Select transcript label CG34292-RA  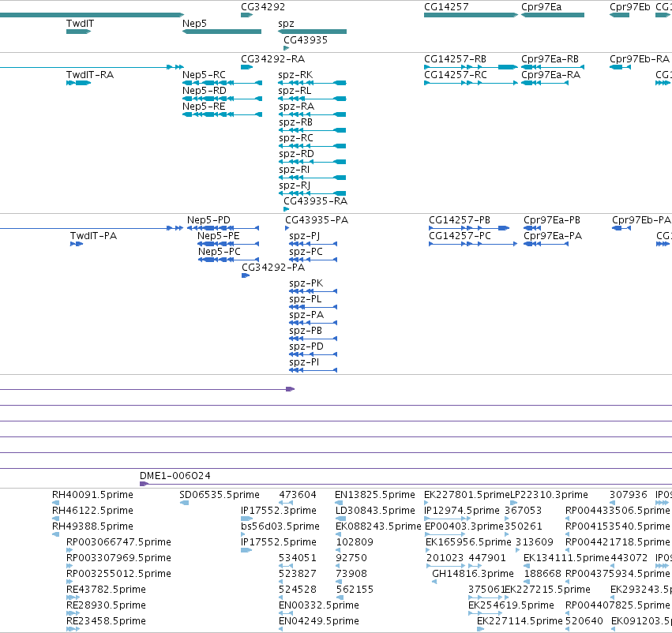coord(273,59)
